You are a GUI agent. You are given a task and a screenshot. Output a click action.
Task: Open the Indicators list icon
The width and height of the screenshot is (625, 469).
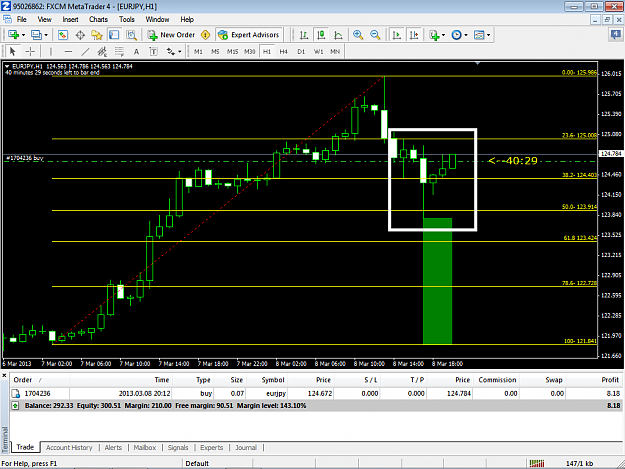[x=434, y=35]
